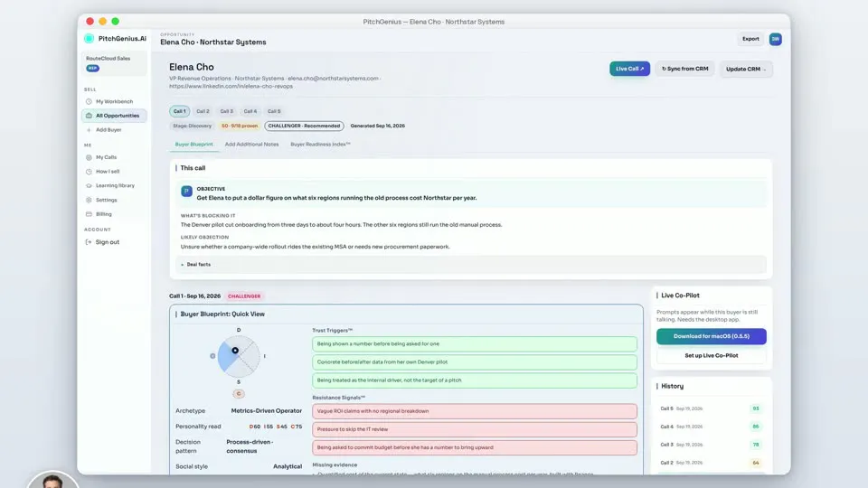Open How I sell page
Screen dimensions: 868x488
(x=114, y=172)
